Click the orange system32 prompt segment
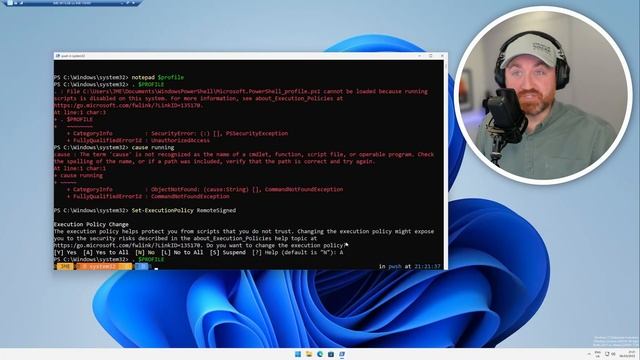Screen dimensions: 640x360 tap(104, 266)
